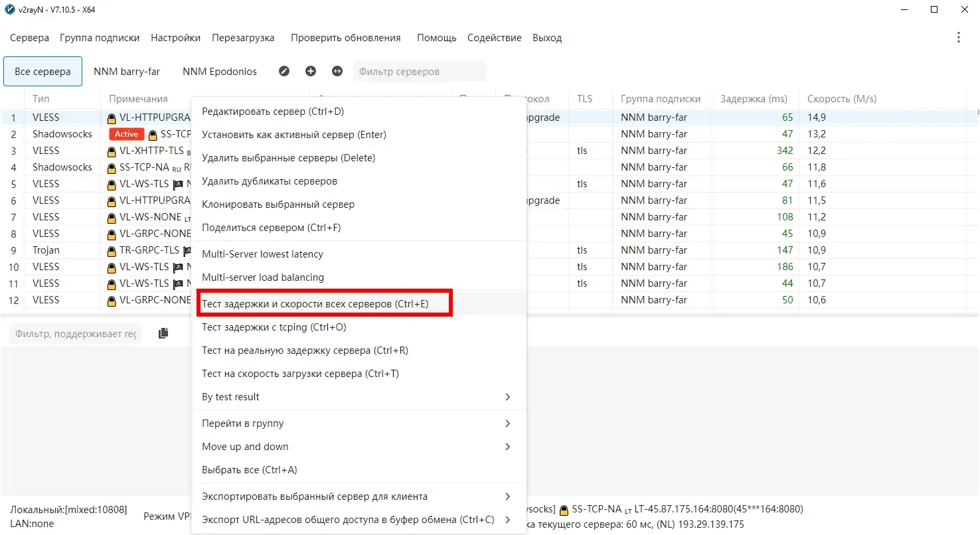980x535 pixels.
Task: Click NNM barry-far group cell in row 7
Action: click(654, 217)
